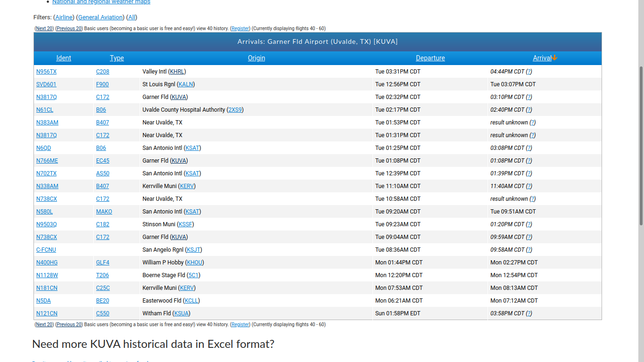Open KCLL airport link

191,301
